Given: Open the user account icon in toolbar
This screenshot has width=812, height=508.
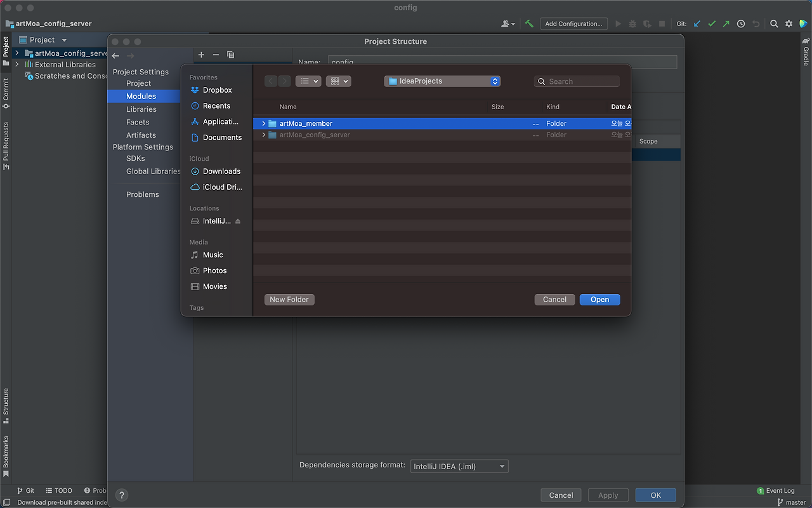Looking at the screenshot, I should 508,23.
